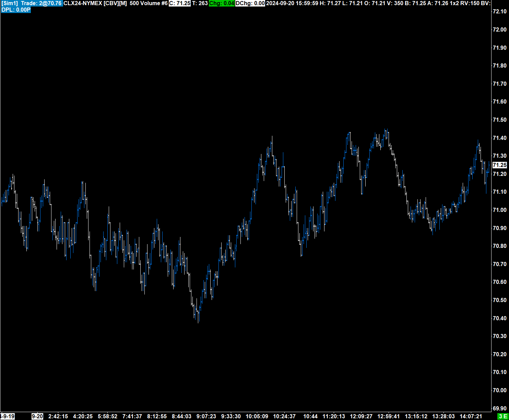Viewport: 509px width, 420px height.
Task: Click the 'B: 71.25' bid value
Action: tap(415, 3)
